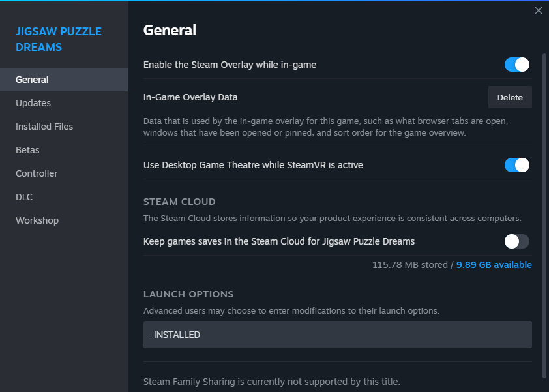Click the Steam Cloud section header
Viewport: 549px width, 392px height.
(x=179, y=202)
